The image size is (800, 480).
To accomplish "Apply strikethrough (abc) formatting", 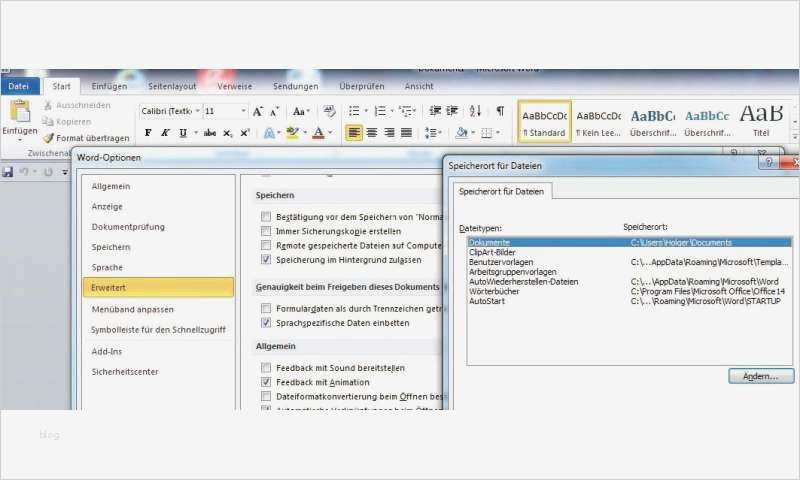I will coord(210,133).
